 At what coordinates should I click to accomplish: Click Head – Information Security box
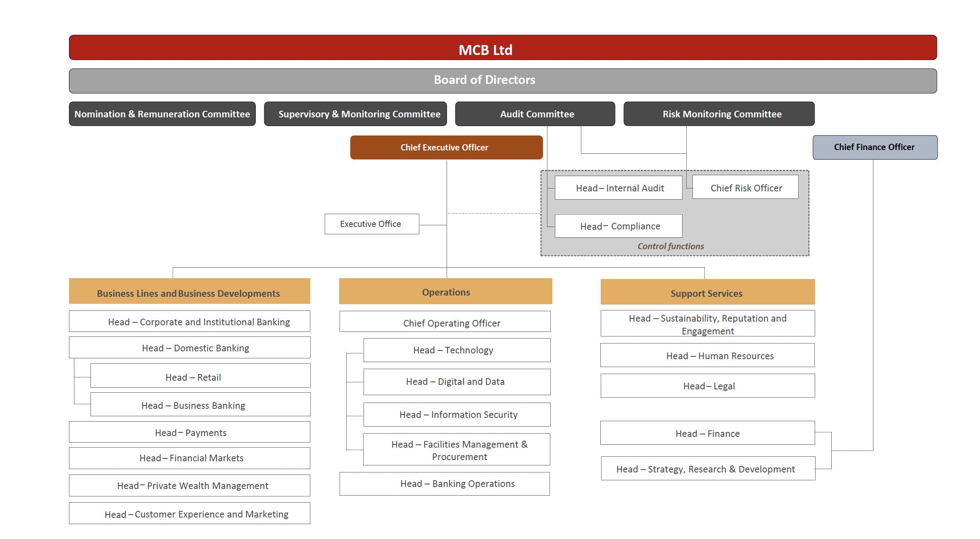point(457,415)
